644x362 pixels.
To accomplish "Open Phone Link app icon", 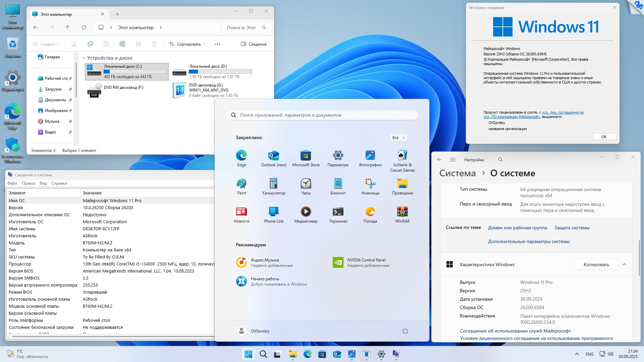I will point(274,215).
